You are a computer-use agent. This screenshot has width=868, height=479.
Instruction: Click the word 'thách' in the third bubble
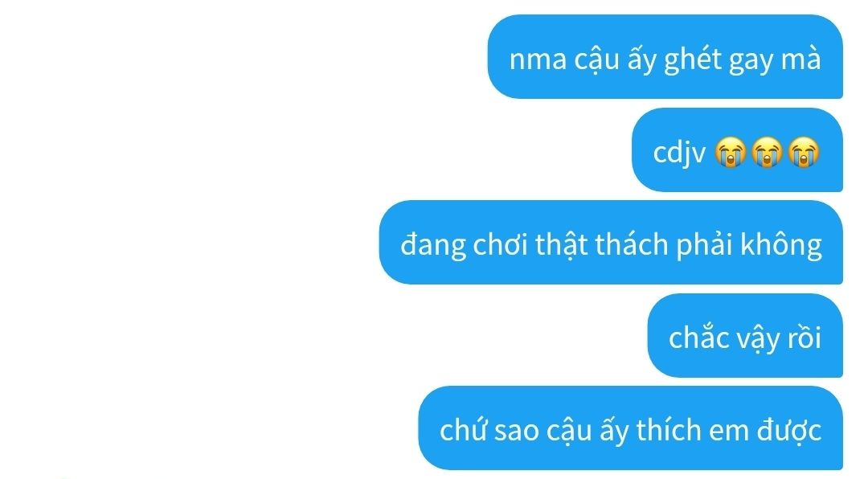tap(632, 243)
